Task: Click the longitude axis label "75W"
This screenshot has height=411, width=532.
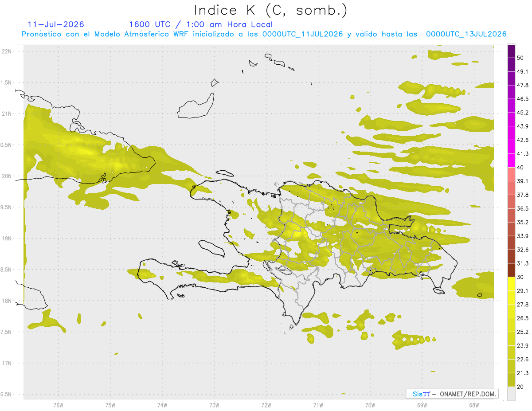Action: click(x=110, y=405)
